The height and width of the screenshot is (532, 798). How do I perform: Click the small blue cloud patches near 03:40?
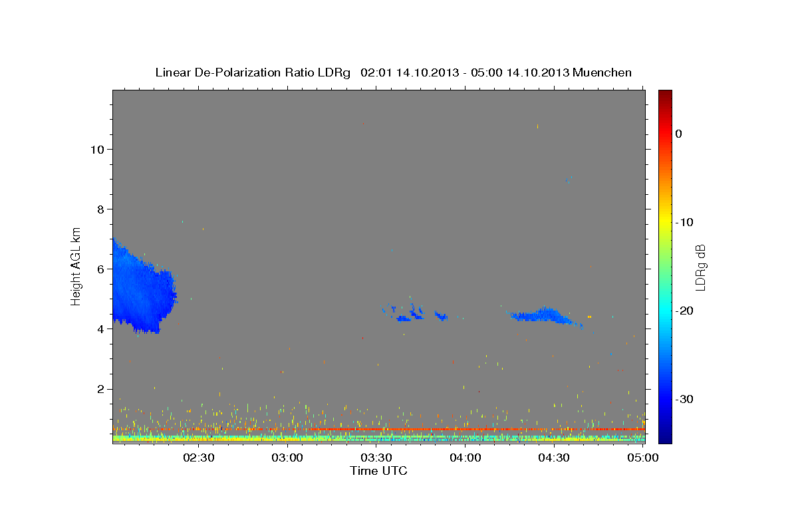coord(414,311)
